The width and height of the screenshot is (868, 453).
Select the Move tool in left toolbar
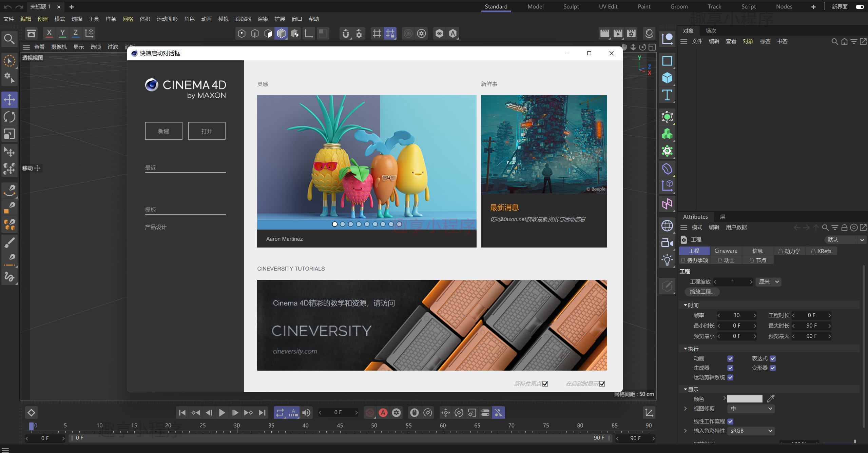(9, 100)
